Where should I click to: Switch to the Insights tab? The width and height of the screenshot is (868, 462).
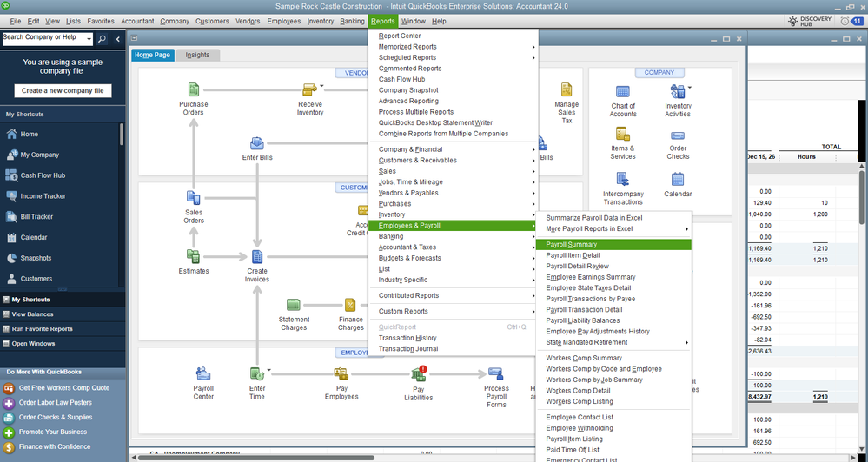197,55
